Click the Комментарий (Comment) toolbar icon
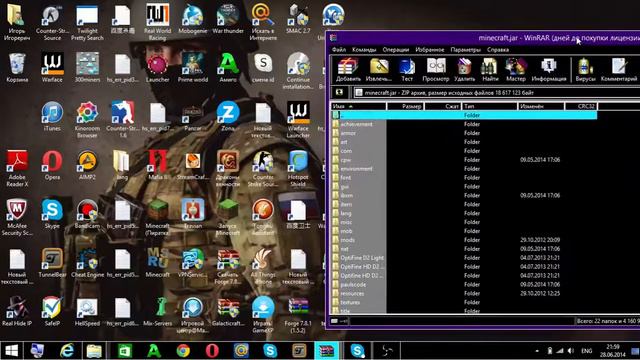 click(x=619, y=69)
